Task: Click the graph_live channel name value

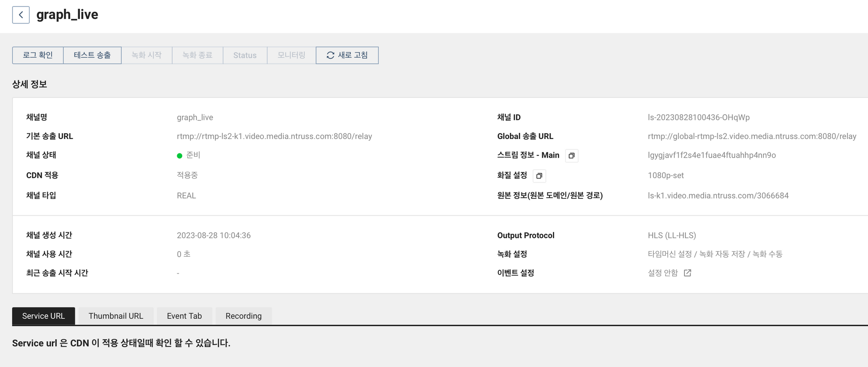Action: tap(195, 118)
